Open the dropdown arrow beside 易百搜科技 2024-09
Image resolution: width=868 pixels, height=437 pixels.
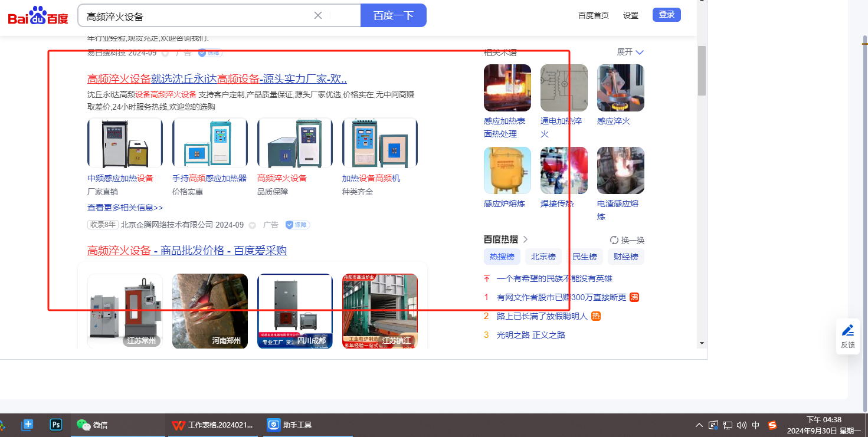pyautogui.click(x=165, y=52)
